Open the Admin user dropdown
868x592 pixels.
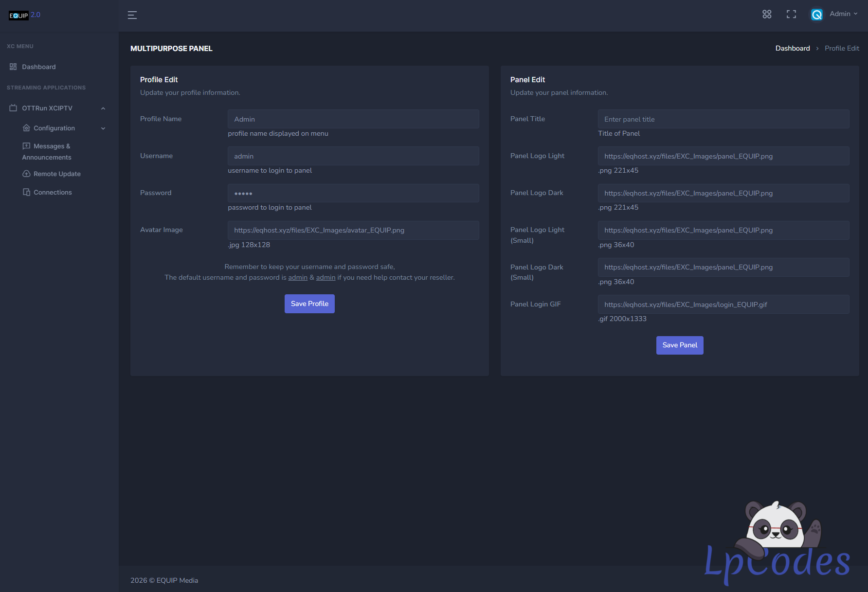point(844,14)
